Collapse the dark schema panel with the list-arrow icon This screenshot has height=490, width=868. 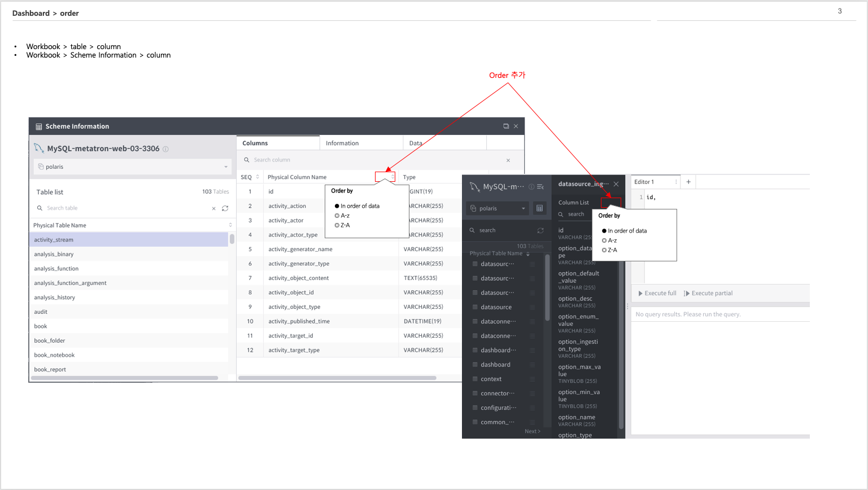pyautogui.click(x=540, y=187)
